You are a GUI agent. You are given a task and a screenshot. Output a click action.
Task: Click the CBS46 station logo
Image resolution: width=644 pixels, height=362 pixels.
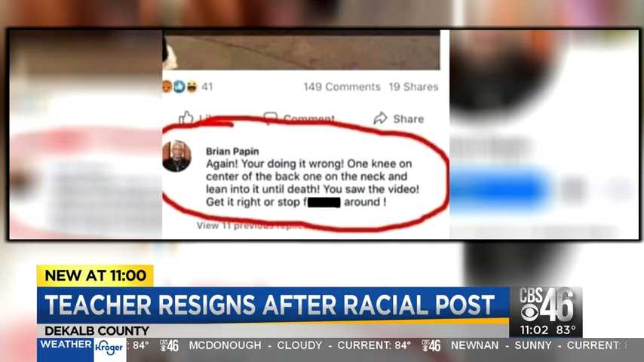point(546,305)
